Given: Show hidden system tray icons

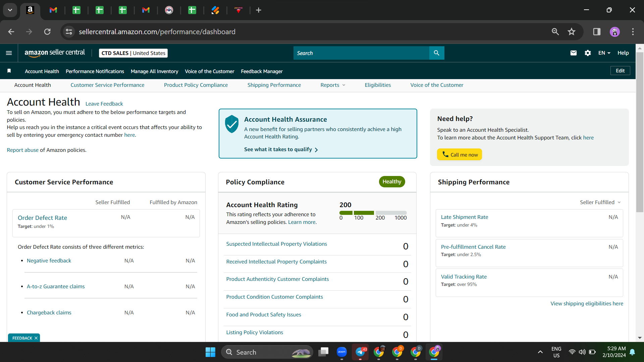Looking at the screenshot, I should tap(540, 352).
